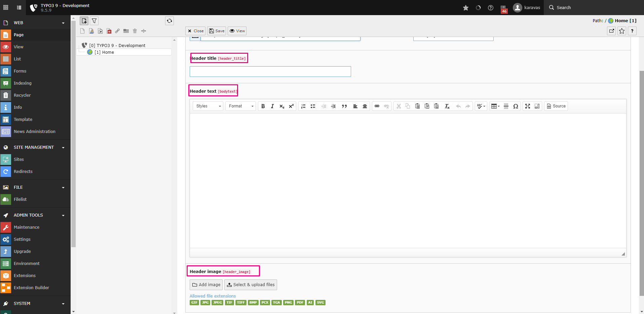Image resolution: width=644 pixels, height=314 pixels.
Task: Open the Format dropdown in the editor
Action: (x=240, y=106)
